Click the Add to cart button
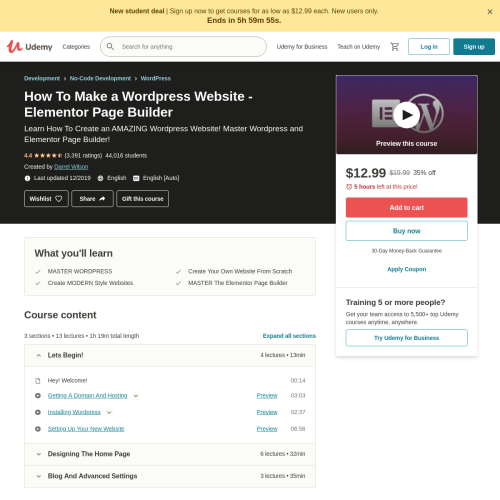The image size is (500, 500). coord(406,207)
